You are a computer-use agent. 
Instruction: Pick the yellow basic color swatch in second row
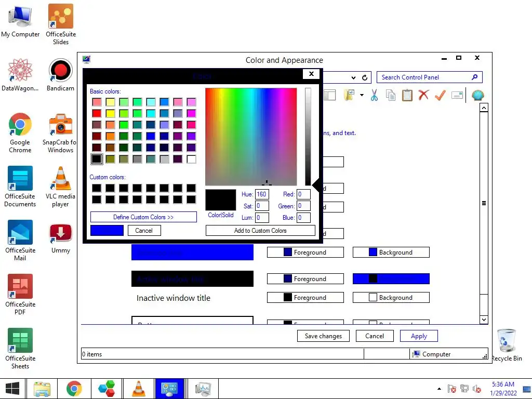(x=110, y=113)
